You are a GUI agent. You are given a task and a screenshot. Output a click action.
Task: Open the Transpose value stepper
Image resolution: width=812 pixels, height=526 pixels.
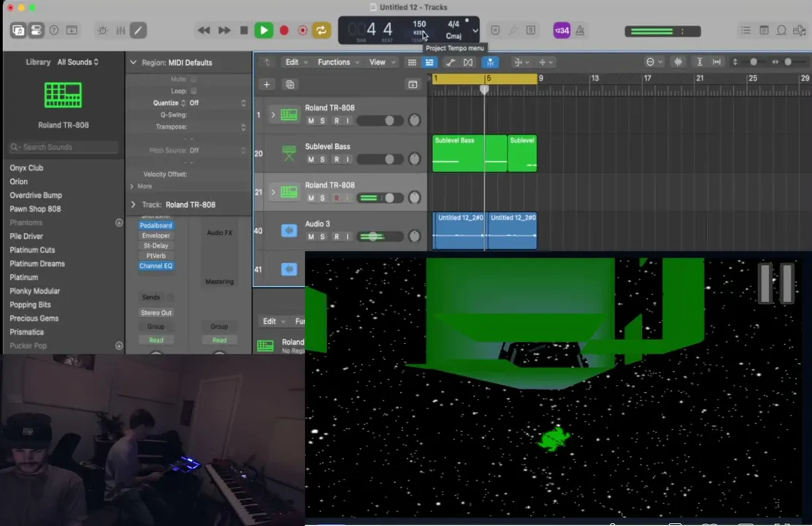243,127
